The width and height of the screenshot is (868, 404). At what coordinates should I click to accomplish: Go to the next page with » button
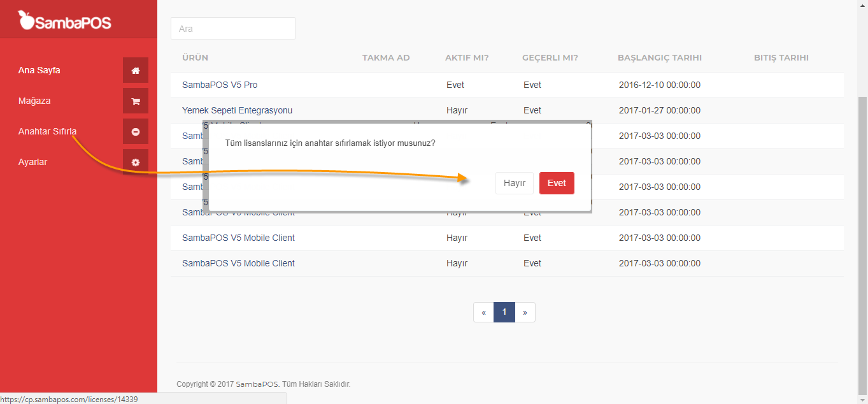tap(525, 312)
